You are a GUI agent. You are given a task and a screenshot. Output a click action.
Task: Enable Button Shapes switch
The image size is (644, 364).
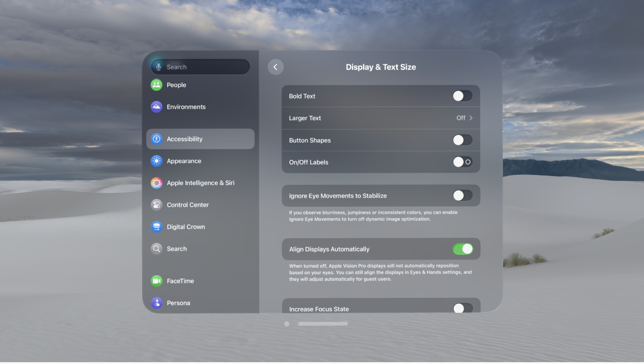point(462,140)
